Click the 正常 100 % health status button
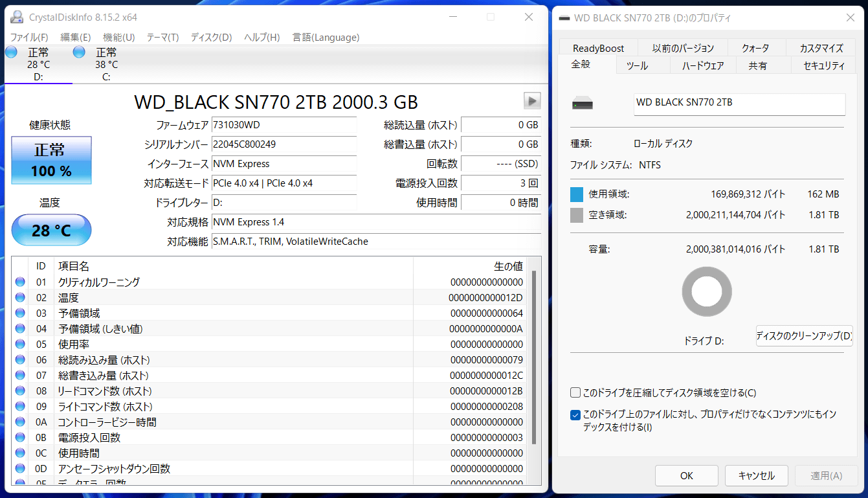 (x=51, y=160)
